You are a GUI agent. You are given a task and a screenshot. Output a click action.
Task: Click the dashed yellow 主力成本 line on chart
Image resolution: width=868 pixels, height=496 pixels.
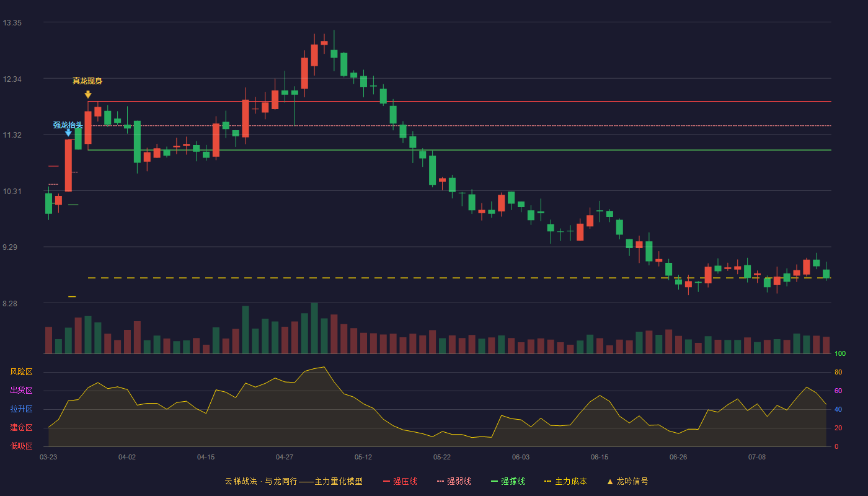click(459, 278)
